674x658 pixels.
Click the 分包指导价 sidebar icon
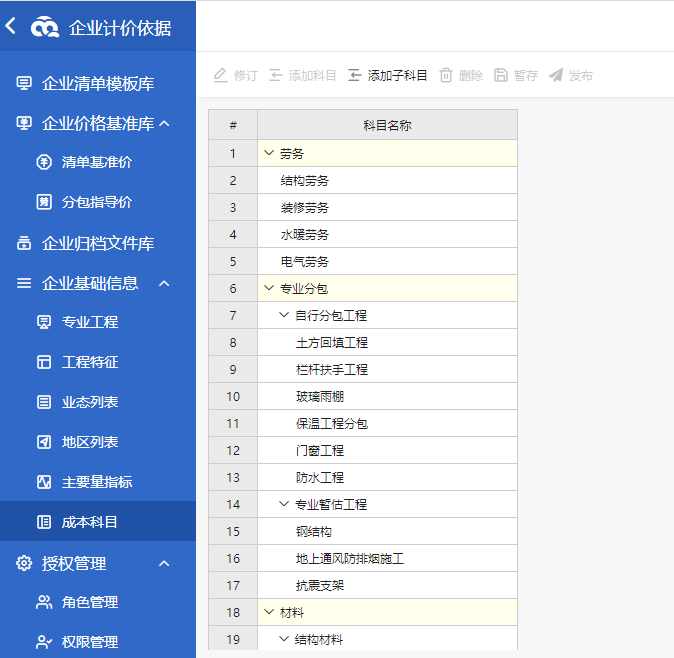click(x=43, y=202)
